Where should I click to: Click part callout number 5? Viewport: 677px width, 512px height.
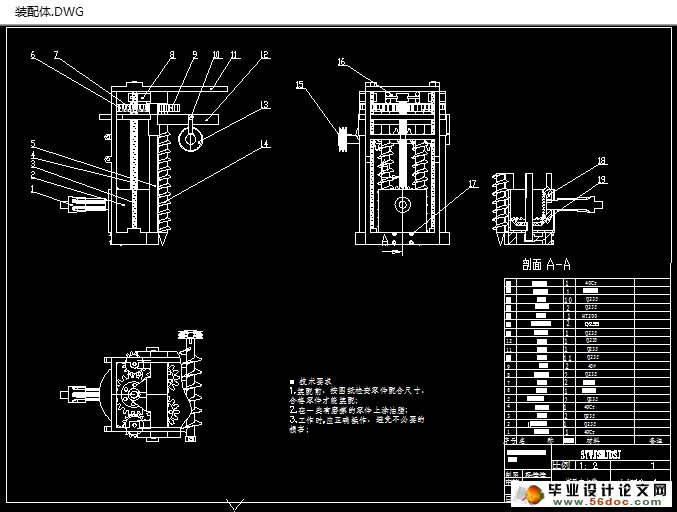[33, 144]
